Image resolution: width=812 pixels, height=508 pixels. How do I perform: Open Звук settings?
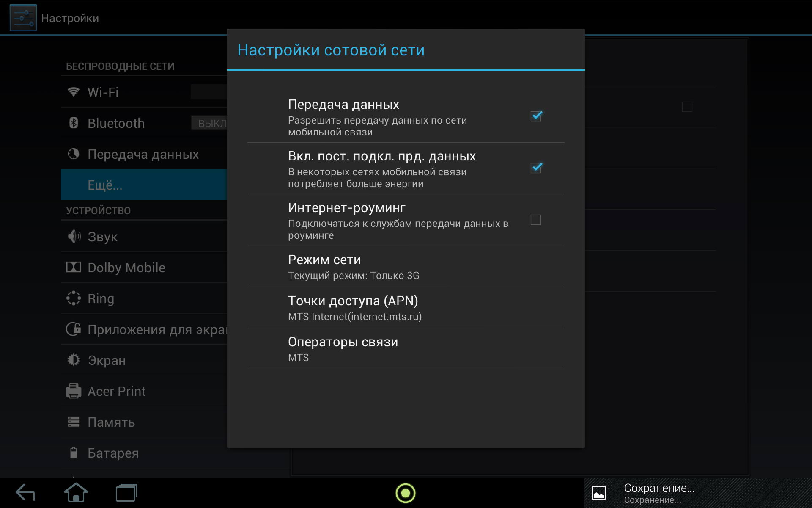pos(144,236)
